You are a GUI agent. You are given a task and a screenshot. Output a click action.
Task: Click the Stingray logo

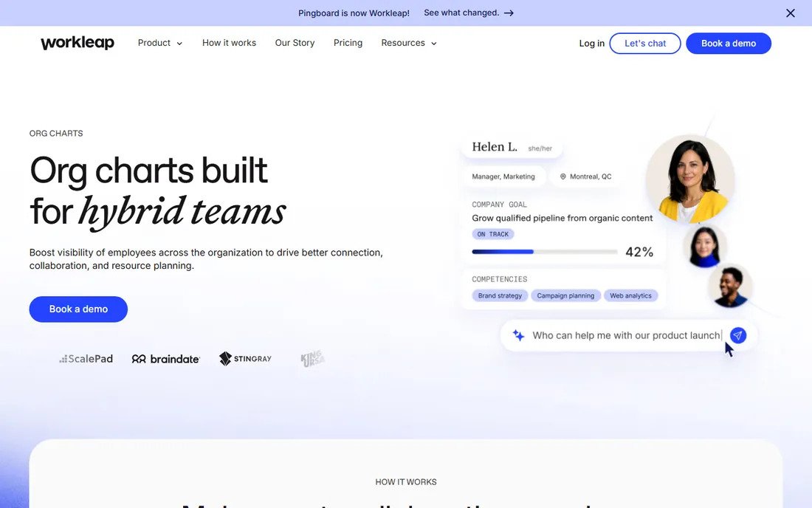coord(246,359)
